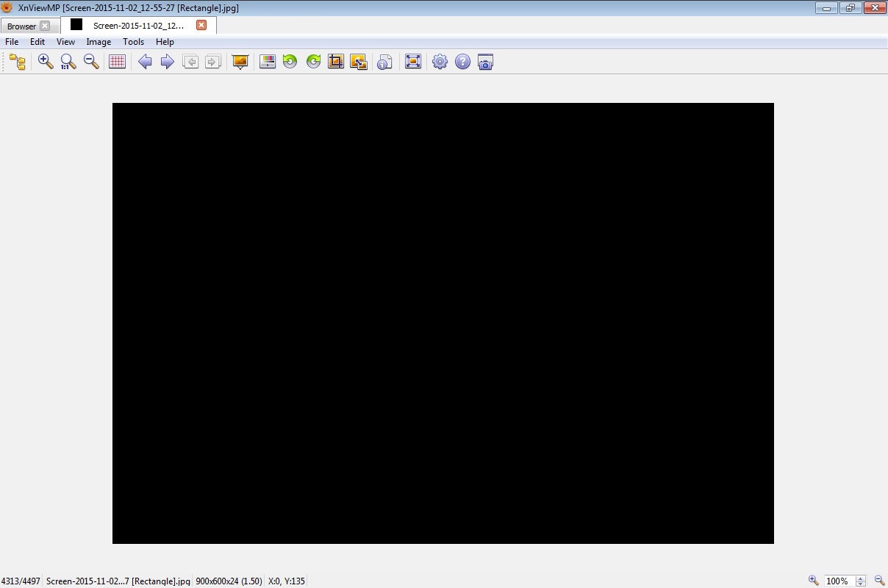Select the Screen-2015-11-02 image tab
Screen dimensions: 888x588
click(138, 25)
